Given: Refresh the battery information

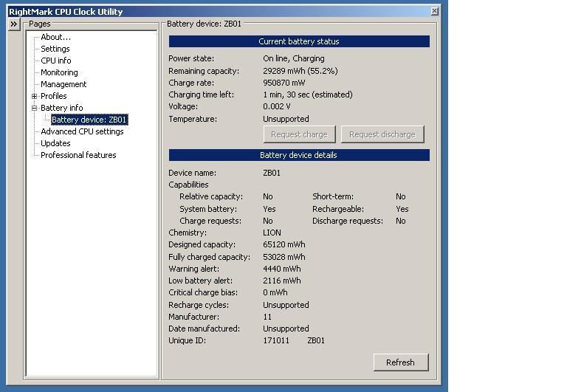Looking at the screenshot, I should pos(401,362).
